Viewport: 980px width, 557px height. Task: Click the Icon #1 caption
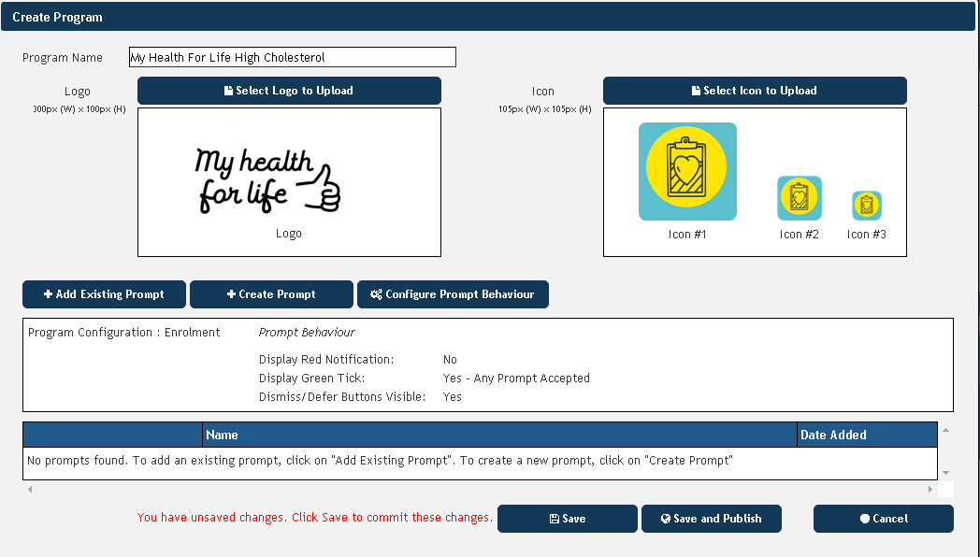click(x=687, y=235)
